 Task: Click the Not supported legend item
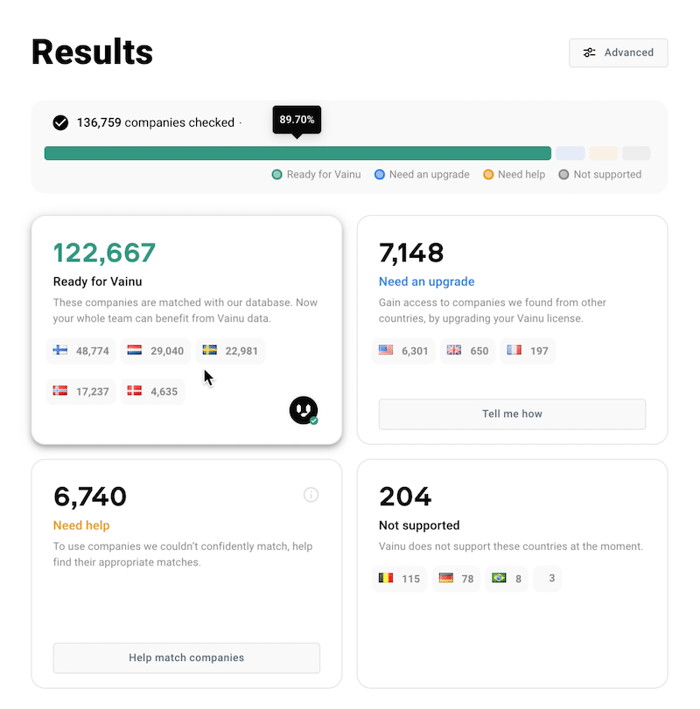[600, 175]
